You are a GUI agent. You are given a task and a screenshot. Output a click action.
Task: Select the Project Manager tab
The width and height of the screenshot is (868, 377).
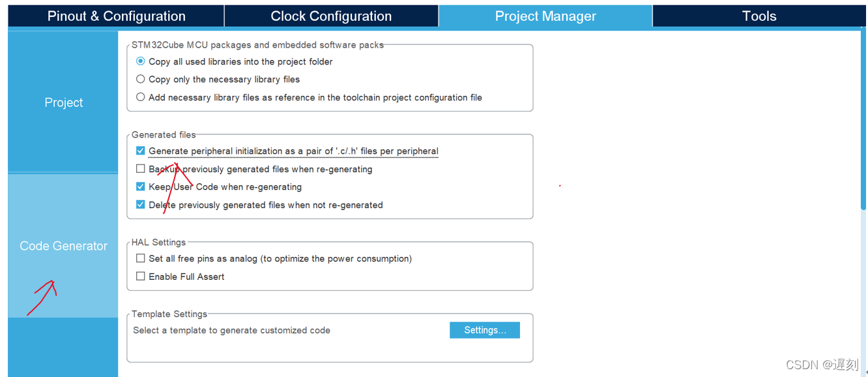[545, 16]
